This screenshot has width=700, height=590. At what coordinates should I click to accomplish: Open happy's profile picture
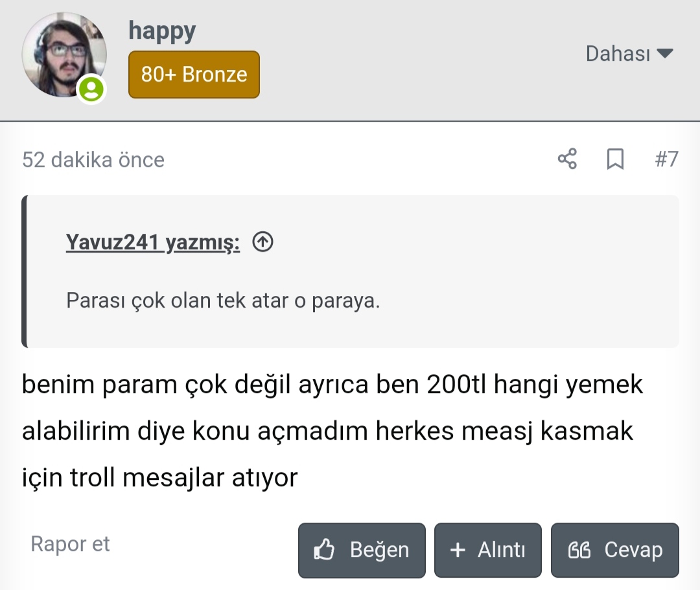[63, 55]
